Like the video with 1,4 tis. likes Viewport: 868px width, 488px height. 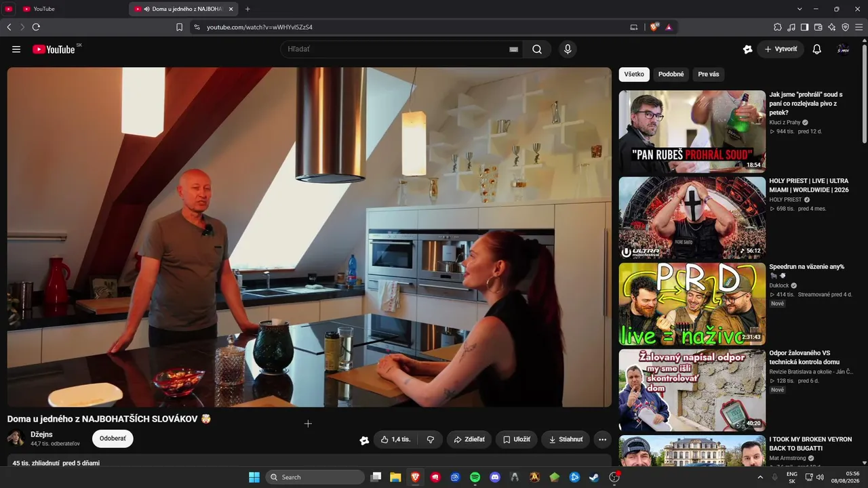click(x=395, y=439)
